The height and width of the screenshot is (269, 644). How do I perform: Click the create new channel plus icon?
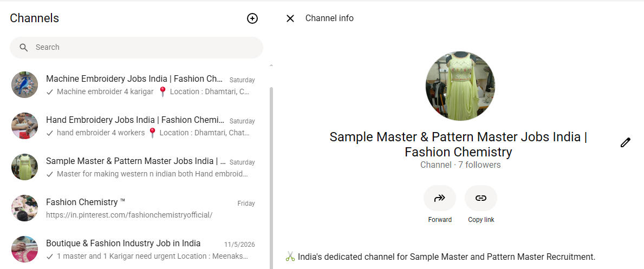[252, 18]
